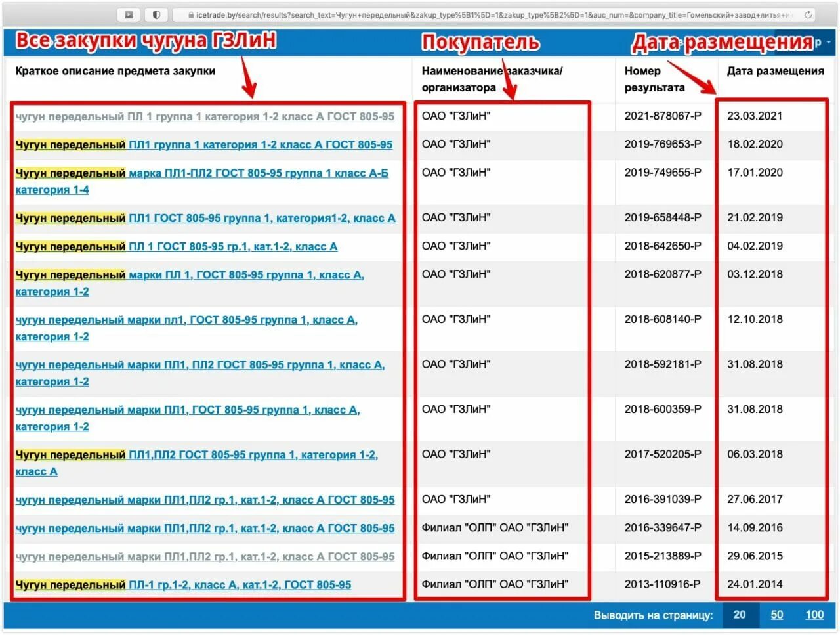Click result number 2016-391039-Р
This screenshot has width=840, height=635.
coord(663,499)
